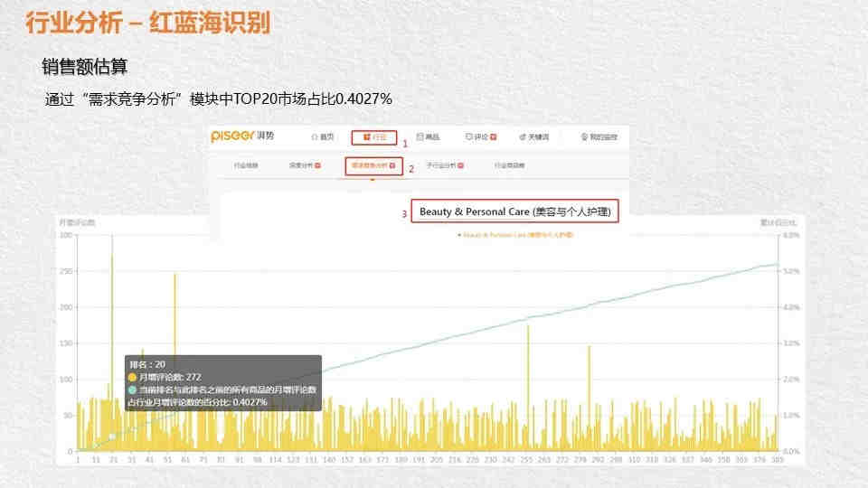Screen dimensions: 868x488
Task: Click the 月增评论数: 272 tooltip value
Action: [165, 377]
